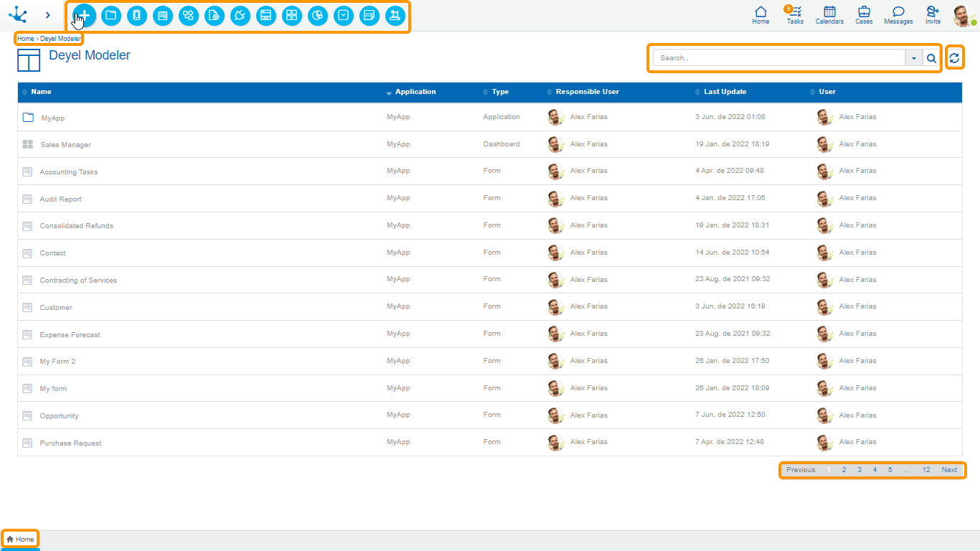Sort by Responsible User column header

click(x=587, y=92)
